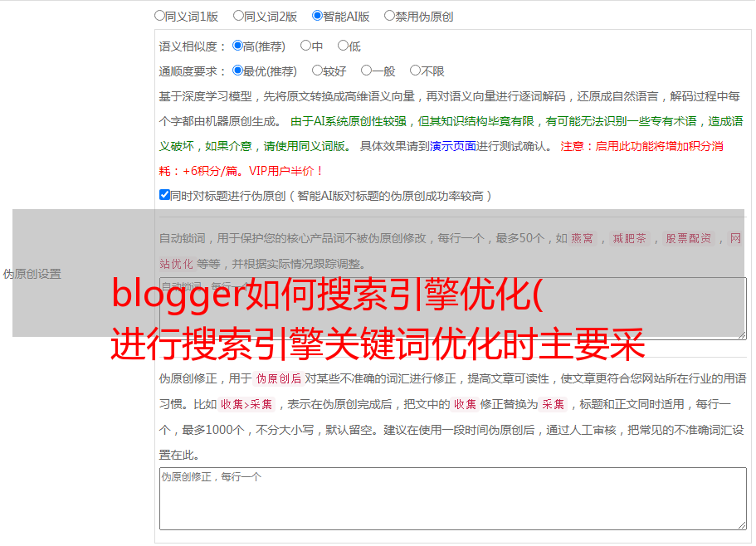The height and width of the screenshot is (546, 756).
Task: Click the 燕窝 example keyword
Action: [582, 238]
